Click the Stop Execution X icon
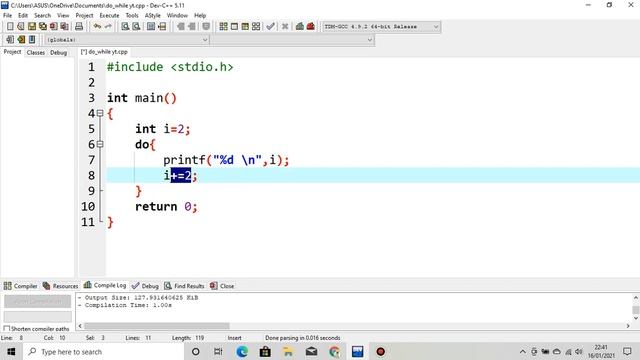The image size is (640, 360). (x=285, y=27)
